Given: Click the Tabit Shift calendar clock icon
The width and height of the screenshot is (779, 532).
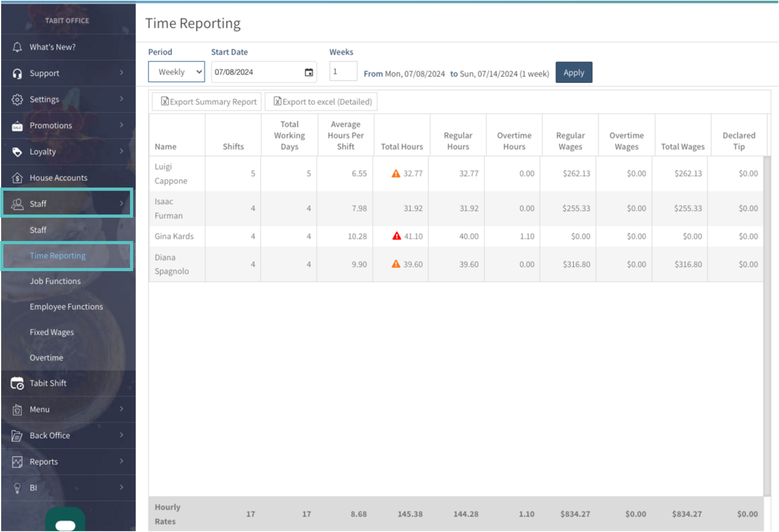Looking at the screenshot, I should coord(17,383).
